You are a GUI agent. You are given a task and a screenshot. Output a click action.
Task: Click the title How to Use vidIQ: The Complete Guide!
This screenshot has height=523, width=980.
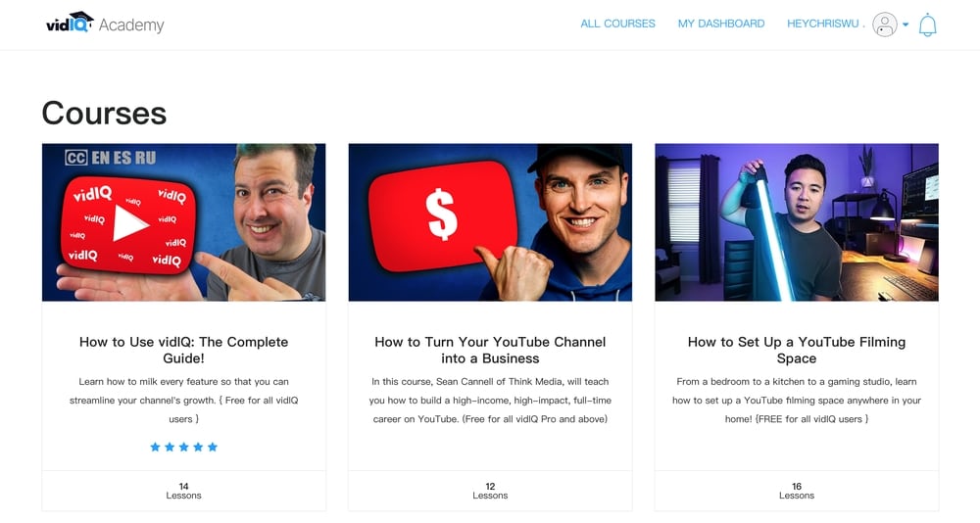[x=184, y=350]
